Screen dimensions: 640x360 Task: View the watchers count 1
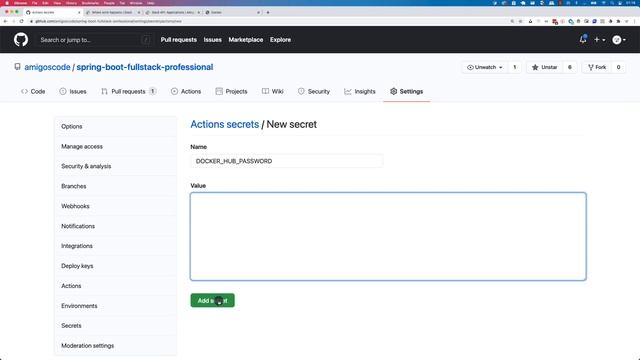tap(514, 67)
